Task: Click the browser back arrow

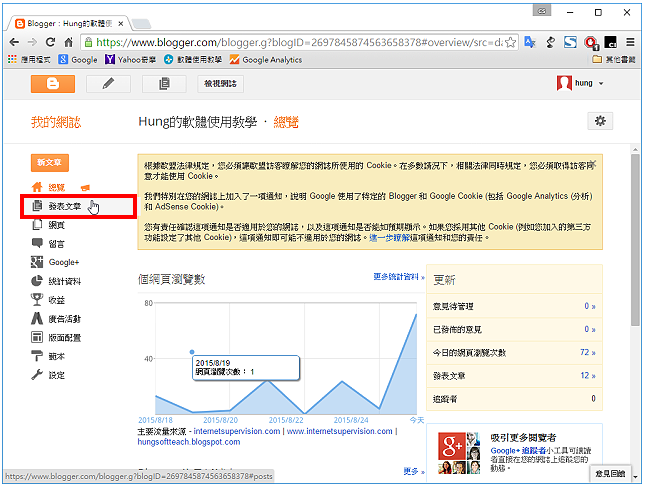Action: [x=14, y=42]
